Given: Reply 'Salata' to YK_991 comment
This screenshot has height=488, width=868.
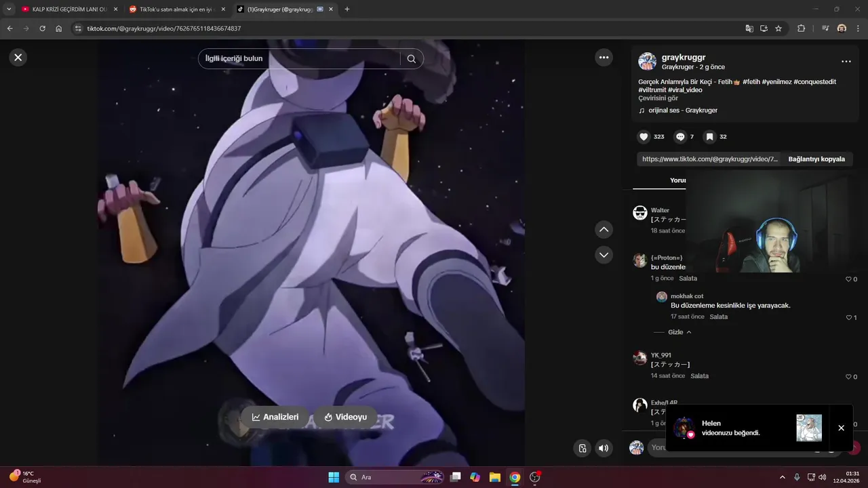Looking at the screenshot, I should coord(699,376).
